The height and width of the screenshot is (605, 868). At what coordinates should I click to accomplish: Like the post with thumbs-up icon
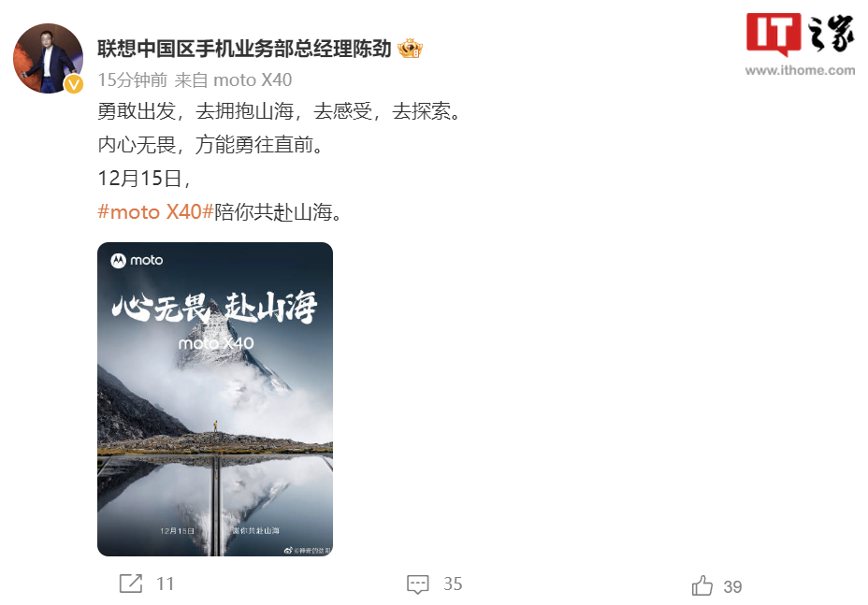(702, 585)
